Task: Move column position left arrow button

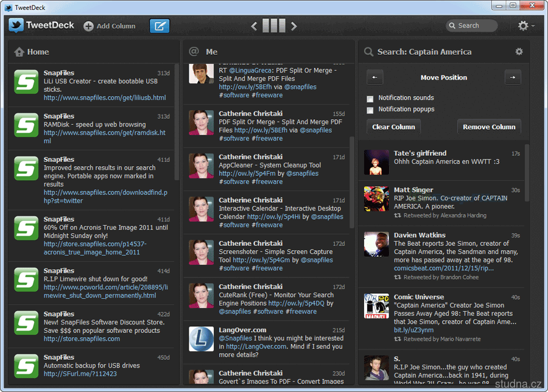Action: tap(374, 77)
